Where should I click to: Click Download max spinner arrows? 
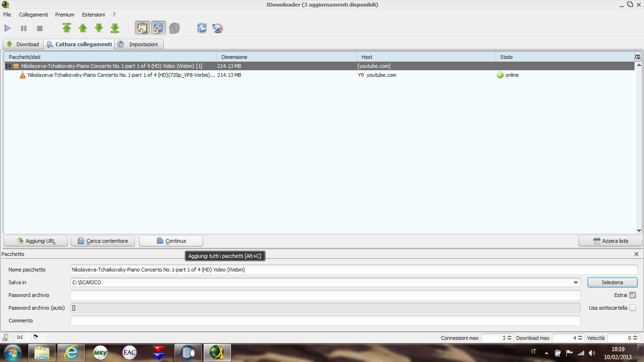coord(580,338)
